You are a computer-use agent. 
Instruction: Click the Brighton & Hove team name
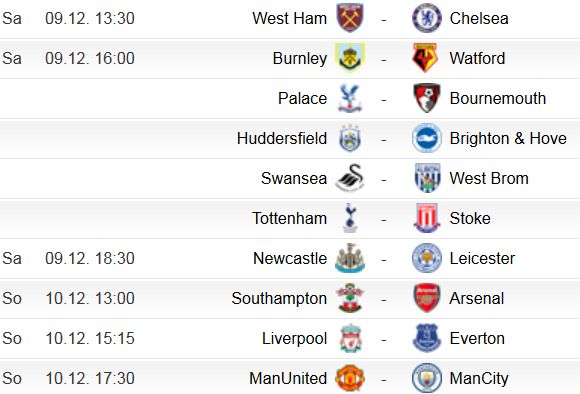click(508, 138)
